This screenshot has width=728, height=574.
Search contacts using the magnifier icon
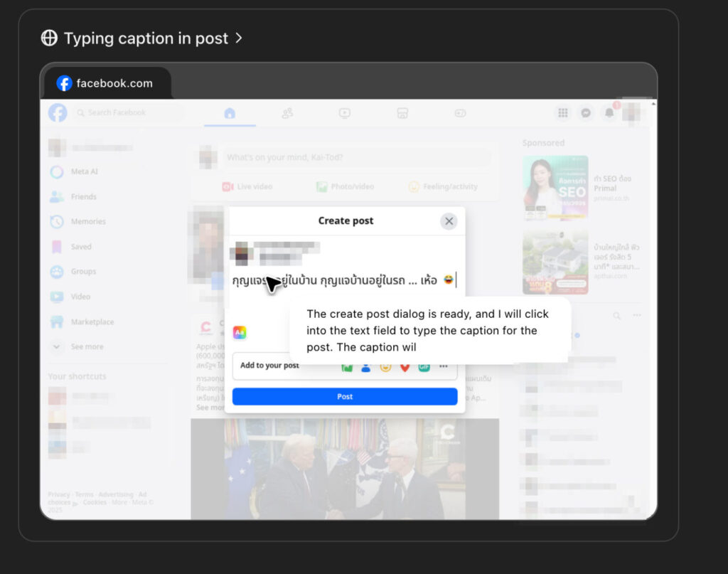point(616,316)
